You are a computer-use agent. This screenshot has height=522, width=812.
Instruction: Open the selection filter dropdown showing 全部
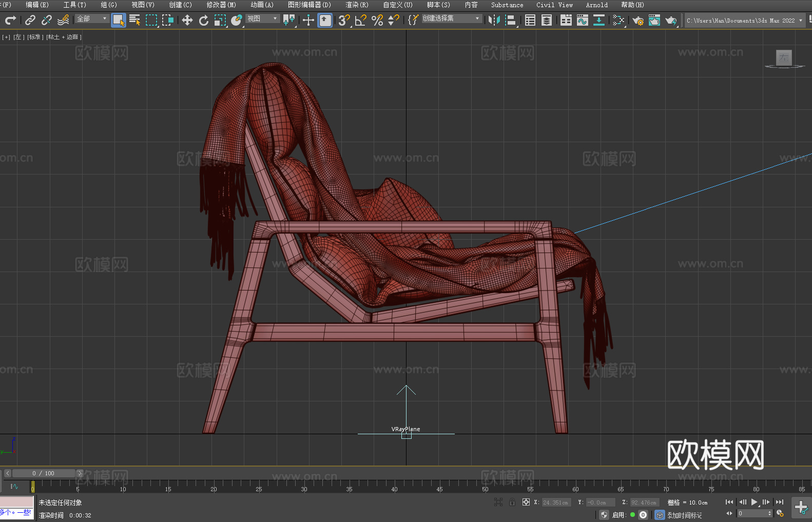coord(92,18)
